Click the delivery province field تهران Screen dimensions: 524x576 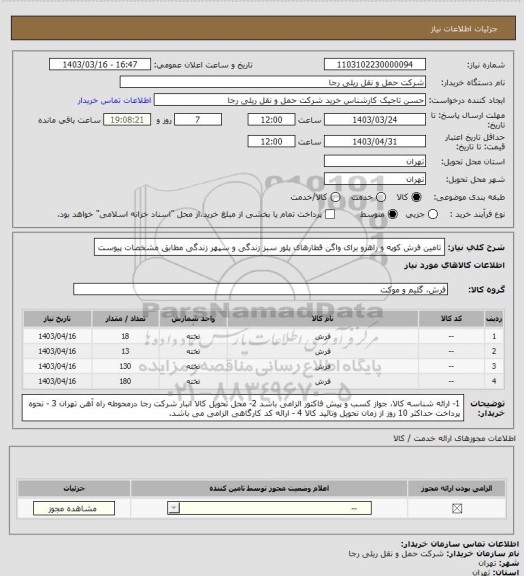point(375,161)
